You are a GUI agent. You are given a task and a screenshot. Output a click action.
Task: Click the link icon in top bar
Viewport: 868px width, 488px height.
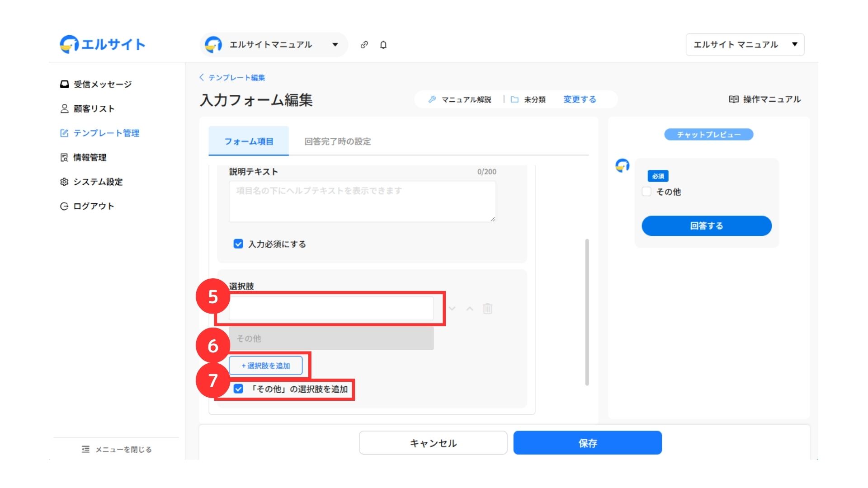pos(364,45)
